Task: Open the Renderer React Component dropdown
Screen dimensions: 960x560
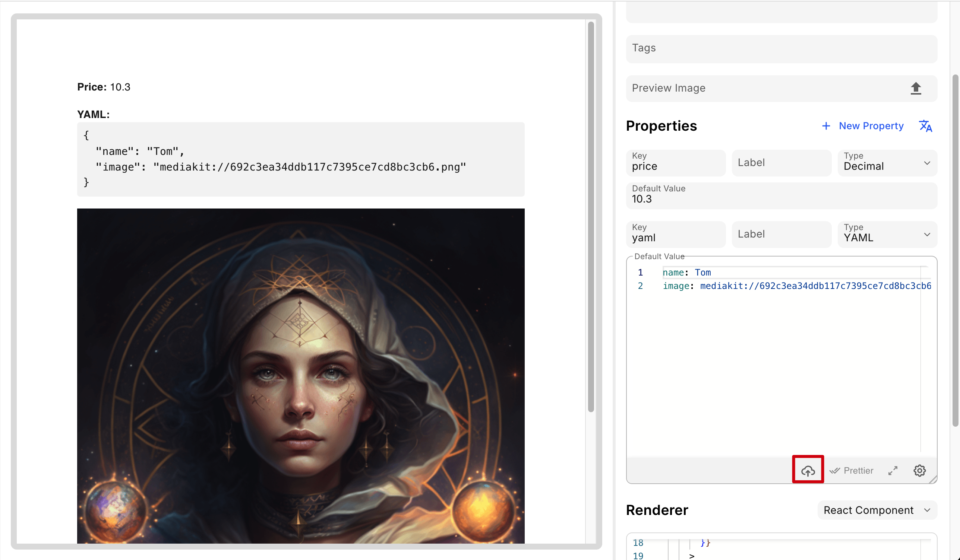Action: pyautogui.click(x=877, y=510)
